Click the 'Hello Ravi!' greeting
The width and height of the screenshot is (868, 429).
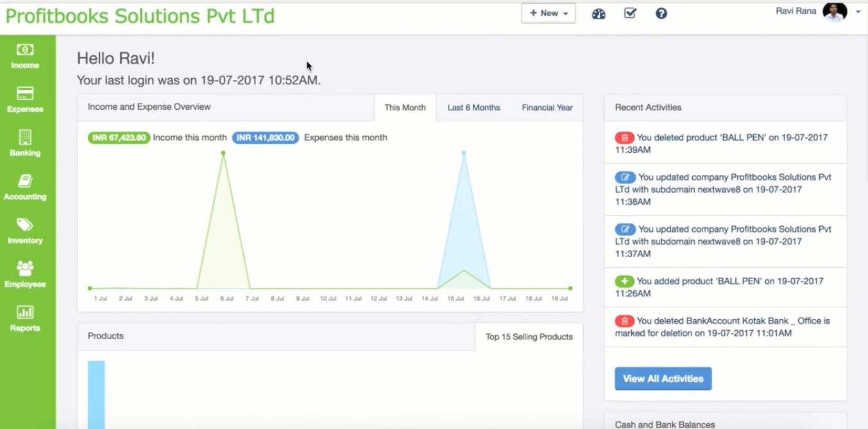[115, 58]
